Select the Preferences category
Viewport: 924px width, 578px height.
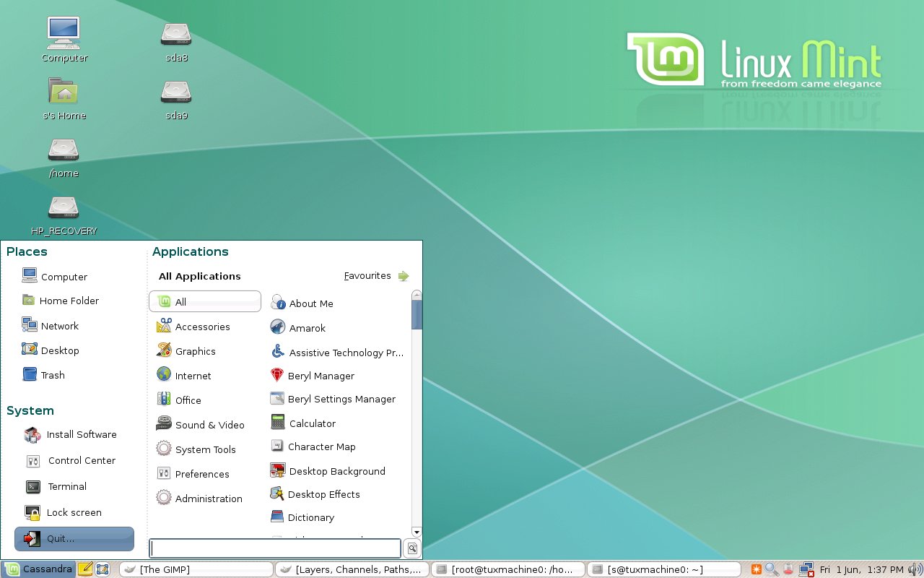193,474
